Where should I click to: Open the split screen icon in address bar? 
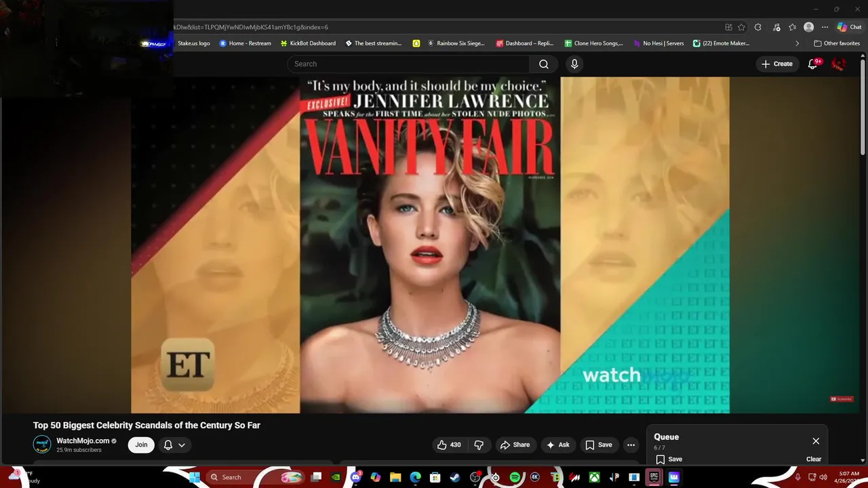(x=728, y=27)
